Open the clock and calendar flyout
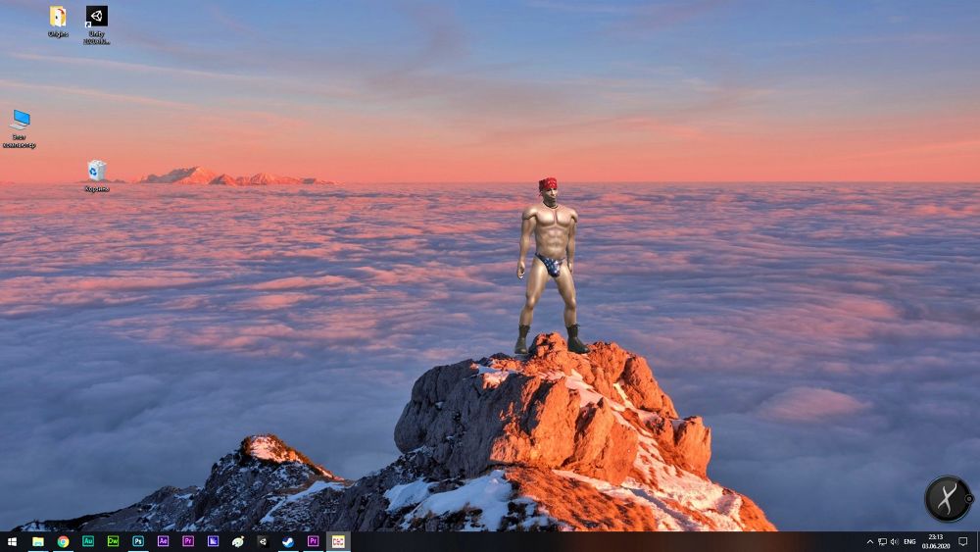The image size is (980, 552). (x=936, y=541)
